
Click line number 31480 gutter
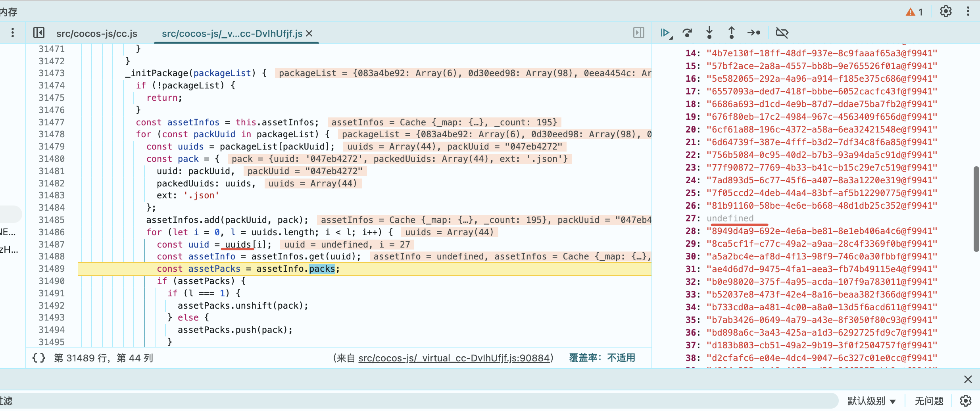pyautogui.click(x=52, y=159)
